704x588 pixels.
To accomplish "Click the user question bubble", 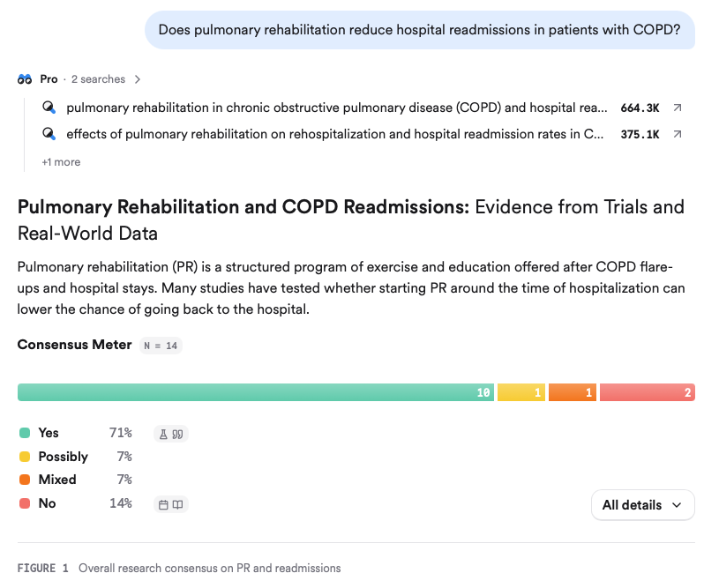I will click(x=419, y=30).
